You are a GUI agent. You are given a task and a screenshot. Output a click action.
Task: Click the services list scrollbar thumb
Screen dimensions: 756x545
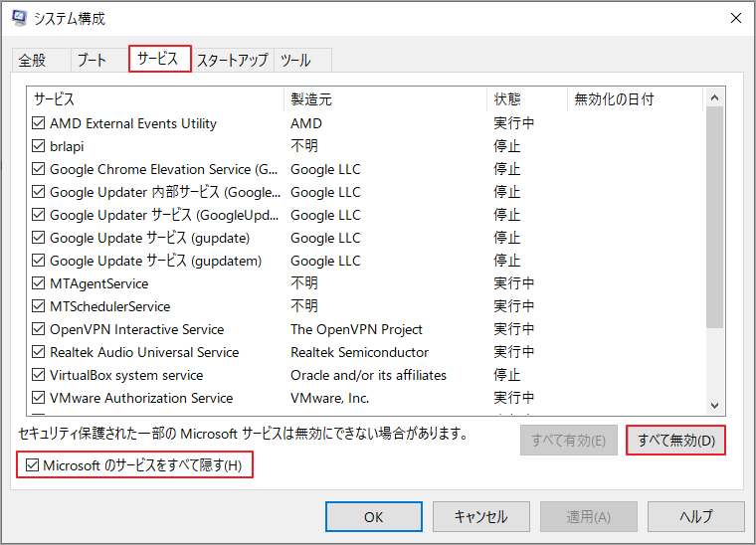[714, 218]
